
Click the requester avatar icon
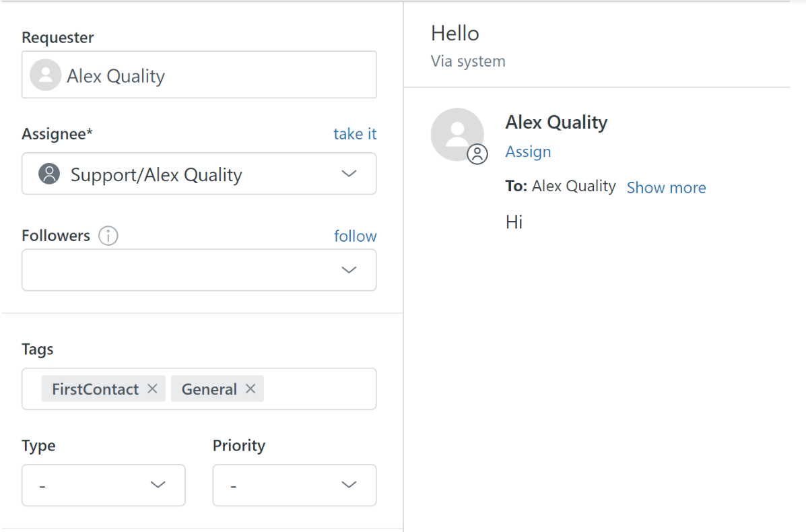click(46, 75)
